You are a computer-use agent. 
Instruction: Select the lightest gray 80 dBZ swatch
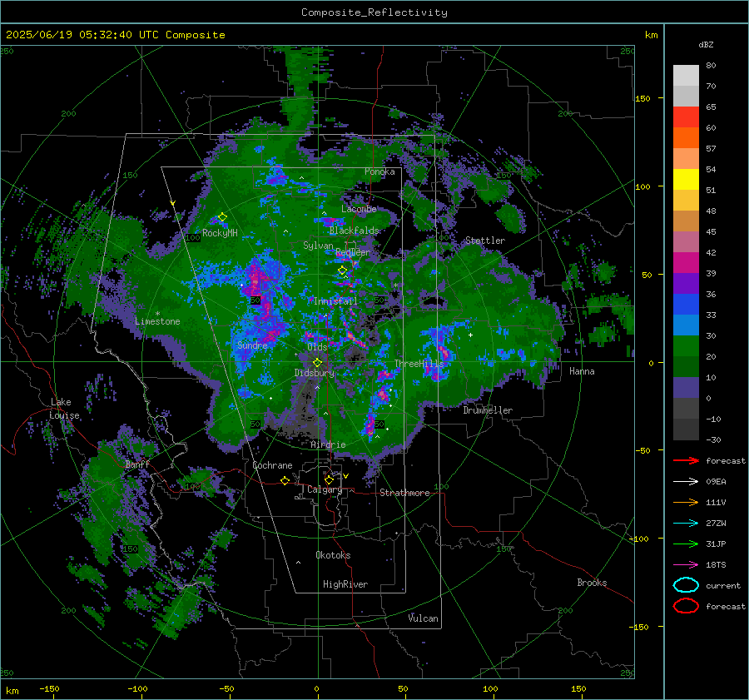686,76
